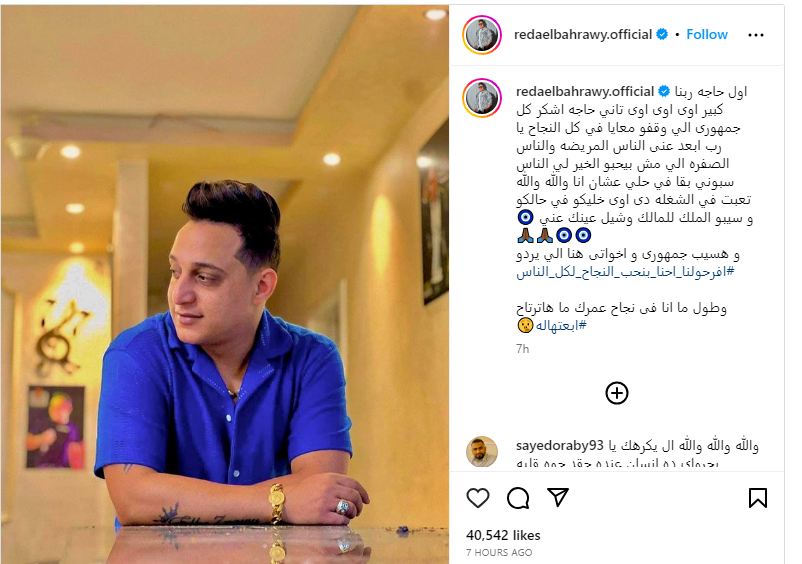Viewport: 802px width, 564px height.
Task: Follow redaelbahrawy.official account
Action: (x=706, y=34)
